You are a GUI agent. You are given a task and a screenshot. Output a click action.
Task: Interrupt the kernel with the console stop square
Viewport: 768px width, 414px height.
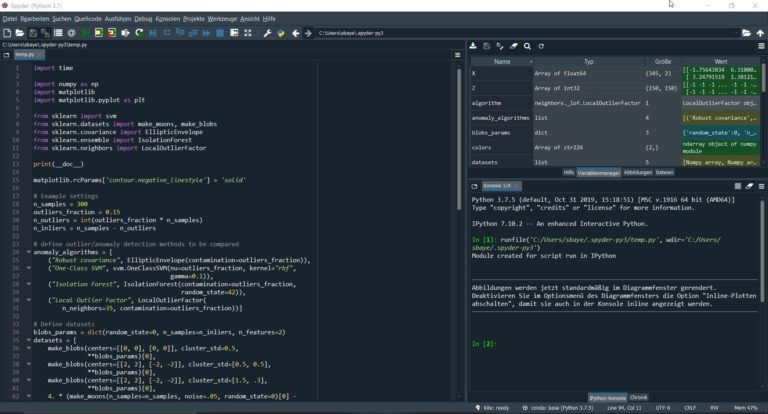738,186
